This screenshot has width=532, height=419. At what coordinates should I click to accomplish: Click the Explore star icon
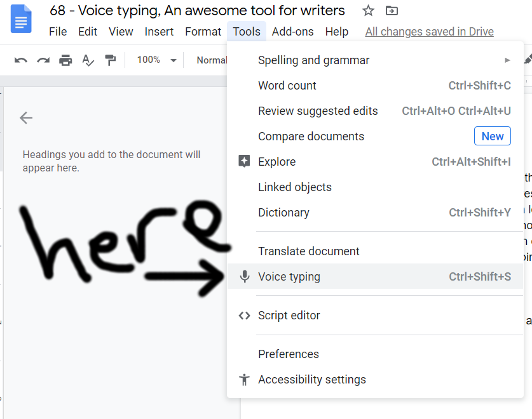pos(244,161)
